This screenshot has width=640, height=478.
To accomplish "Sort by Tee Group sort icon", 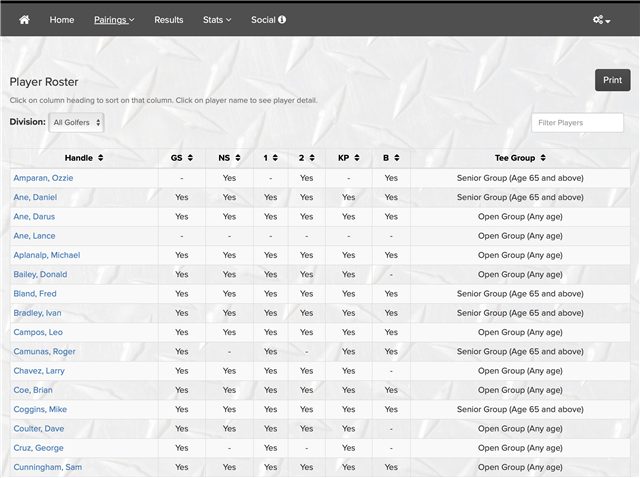I will [543, 158].
